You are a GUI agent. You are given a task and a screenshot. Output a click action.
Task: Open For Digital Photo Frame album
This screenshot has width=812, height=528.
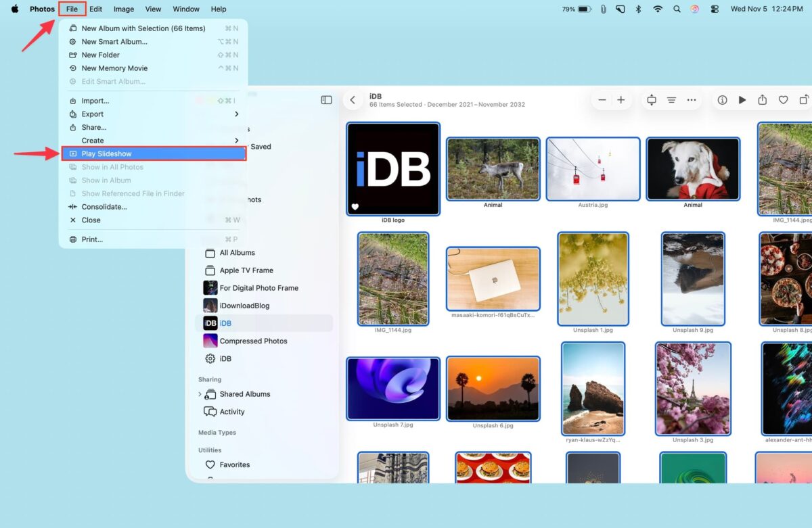(x=264, y=288)
